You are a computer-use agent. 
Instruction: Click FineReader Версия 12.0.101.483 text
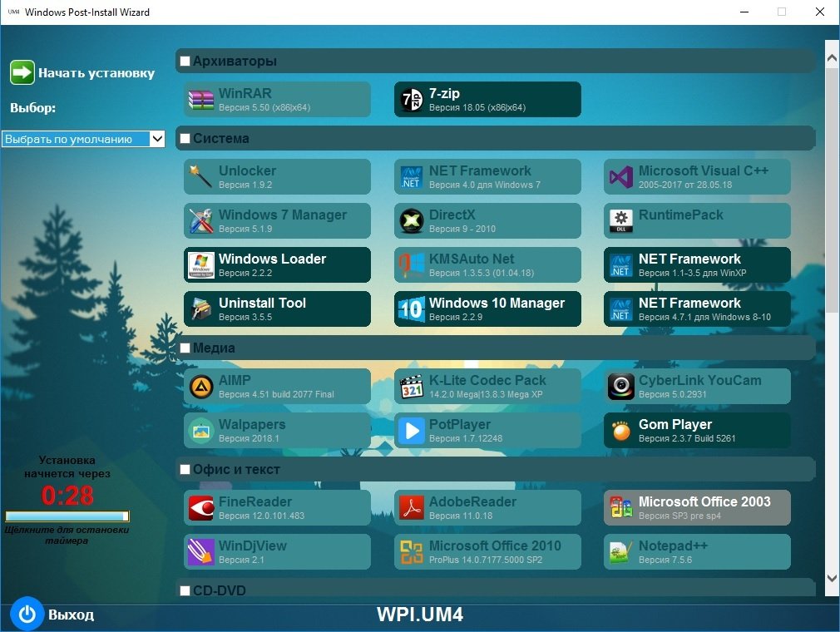pos(261,508)
